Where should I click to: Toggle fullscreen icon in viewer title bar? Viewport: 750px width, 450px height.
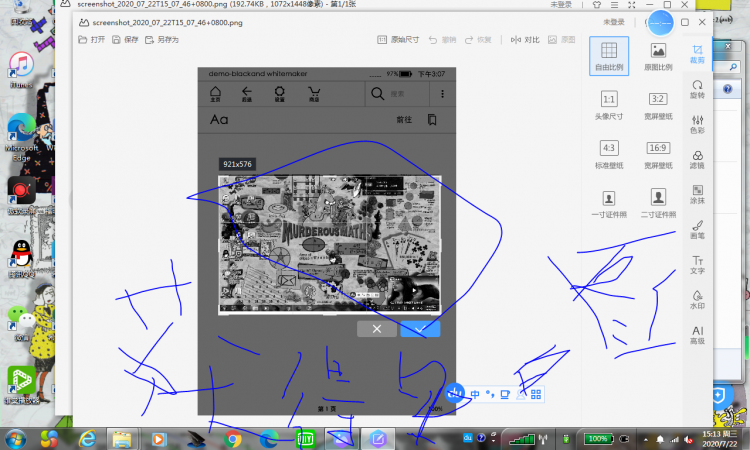(632, 5)
